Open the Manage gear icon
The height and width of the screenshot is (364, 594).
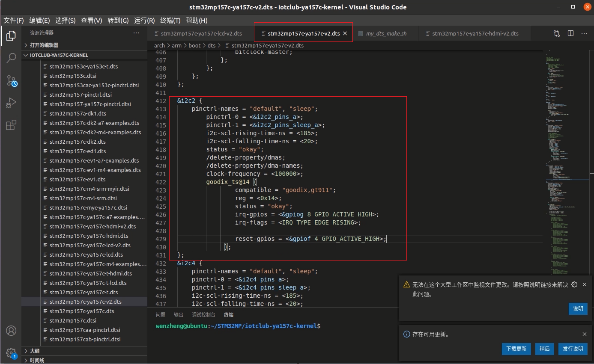(11, 352)
